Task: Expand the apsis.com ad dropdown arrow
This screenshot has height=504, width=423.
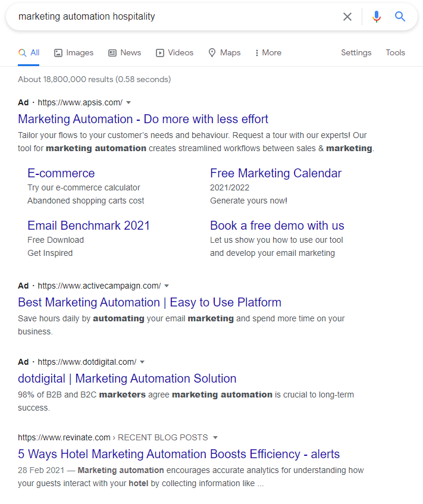Action: (129, 102)
